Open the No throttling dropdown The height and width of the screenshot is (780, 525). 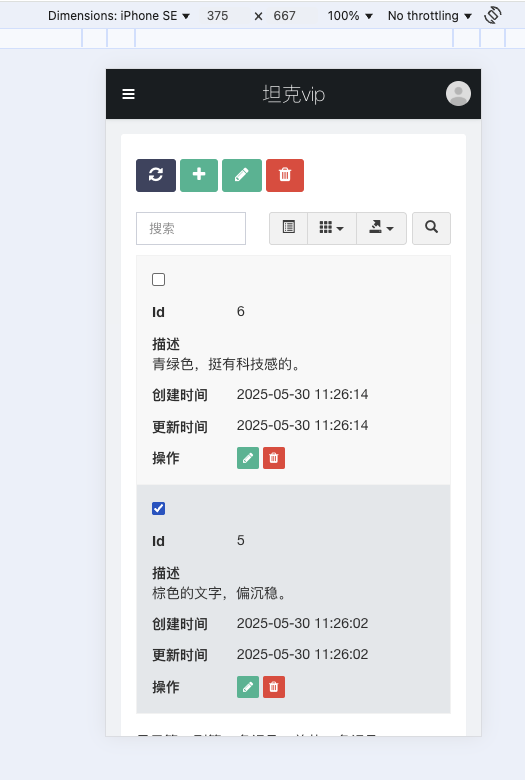(x=429, y=16)
